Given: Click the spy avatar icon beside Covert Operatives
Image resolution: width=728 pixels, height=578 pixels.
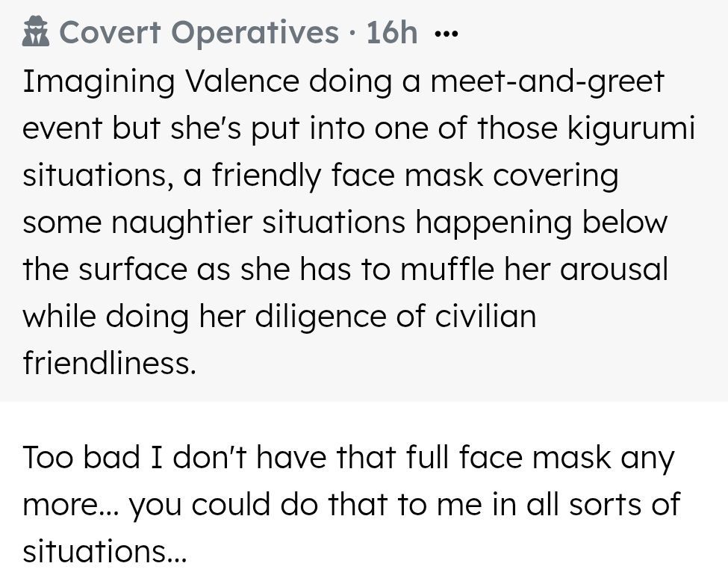Looking at the screenshot, I should (x=35, y=31).
